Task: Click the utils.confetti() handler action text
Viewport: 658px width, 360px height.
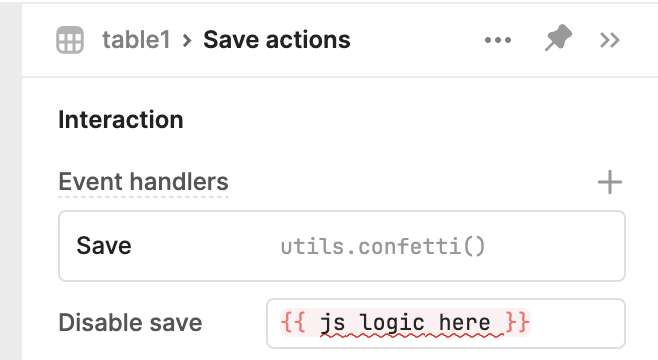Action: [383, 246]
